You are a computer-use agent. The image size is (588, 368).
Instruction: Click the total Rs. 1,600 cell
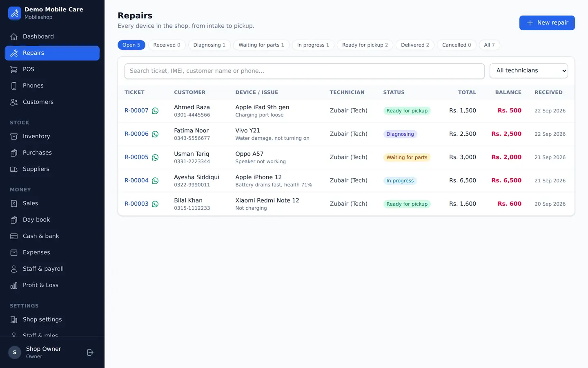point(463,204)
